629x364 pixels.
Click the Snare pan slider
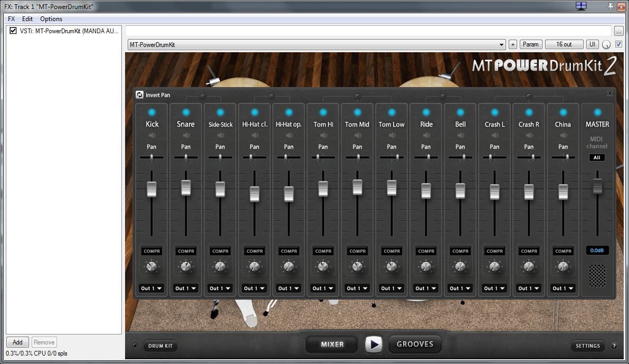[186, 158]
